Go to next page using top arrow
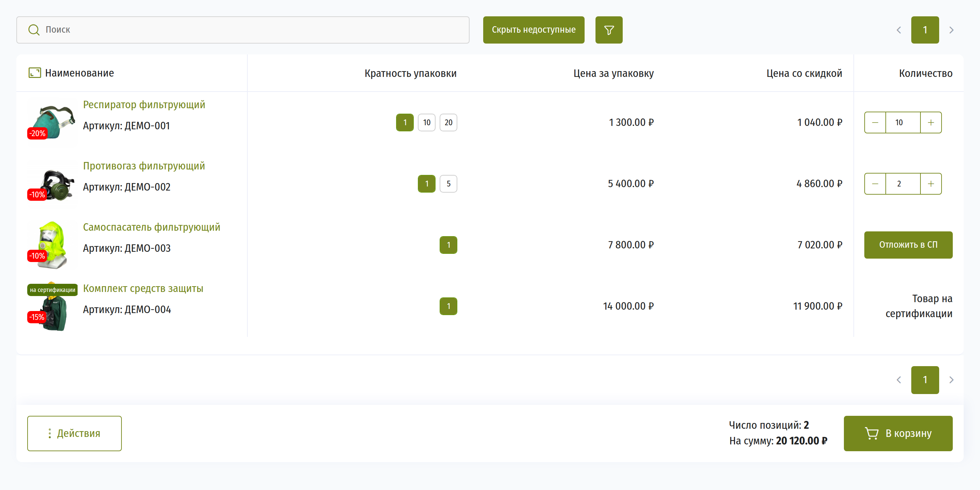Viewport: 980px width, 490px height. 951,30
